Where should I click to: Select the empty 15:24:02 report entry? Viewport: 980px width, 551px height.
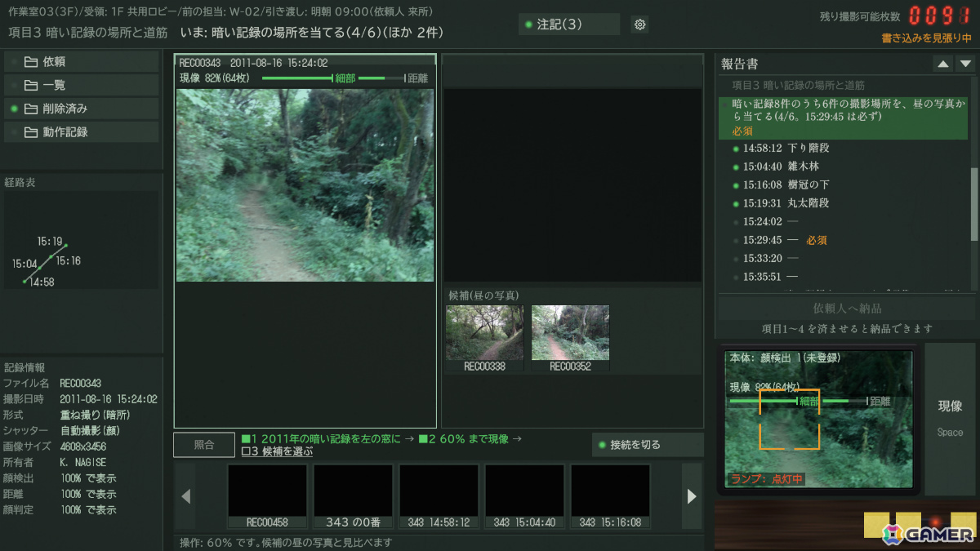pos(847,221)
